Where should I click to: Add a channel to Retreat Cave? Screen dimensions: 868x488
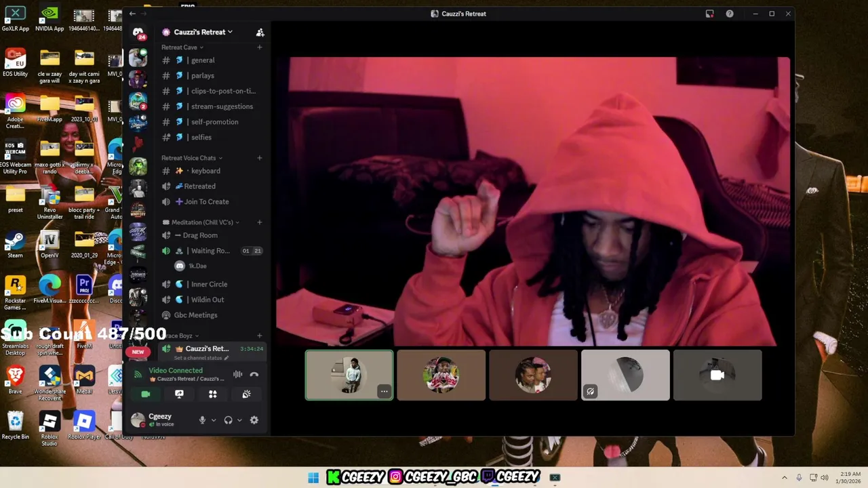260,47
